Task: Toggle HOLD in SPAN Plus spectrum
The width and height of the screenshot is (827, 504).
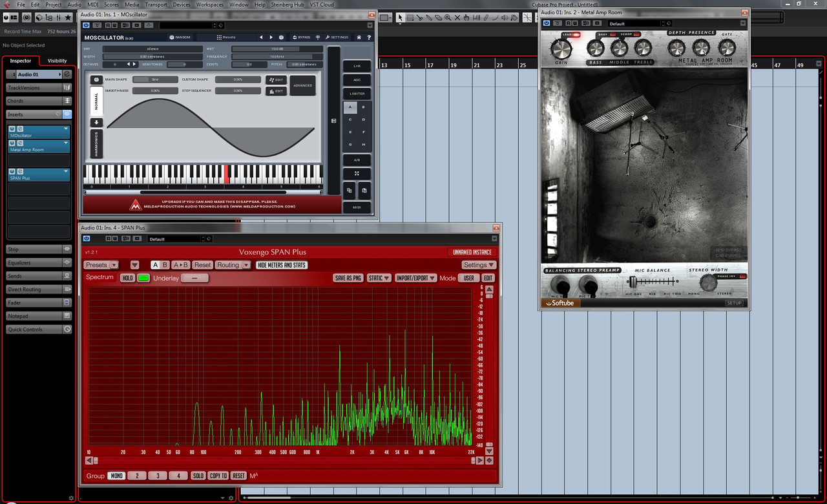Action: tap(128, 278)
